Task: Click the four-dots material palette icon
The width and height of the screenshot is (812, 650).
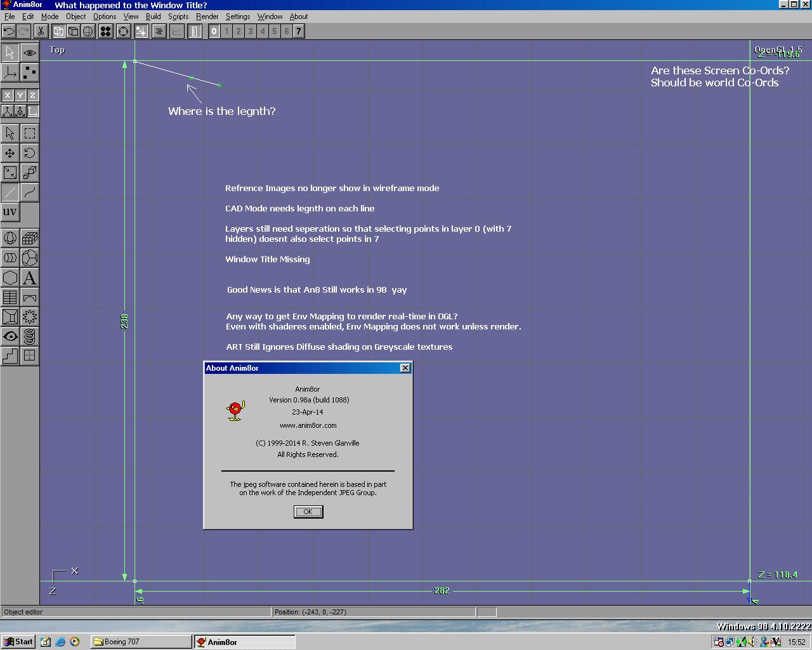Action: [105, 30]
